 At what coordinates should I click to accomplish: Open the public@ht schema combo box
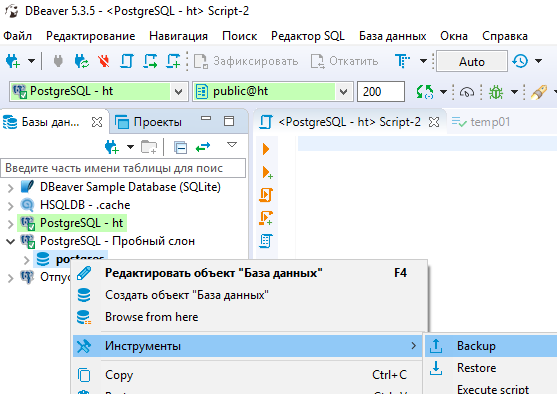[273, 92]
